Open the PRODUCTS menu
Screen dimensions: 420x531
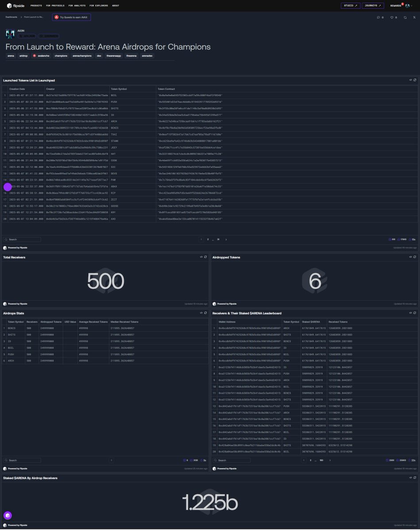point(36,6)
